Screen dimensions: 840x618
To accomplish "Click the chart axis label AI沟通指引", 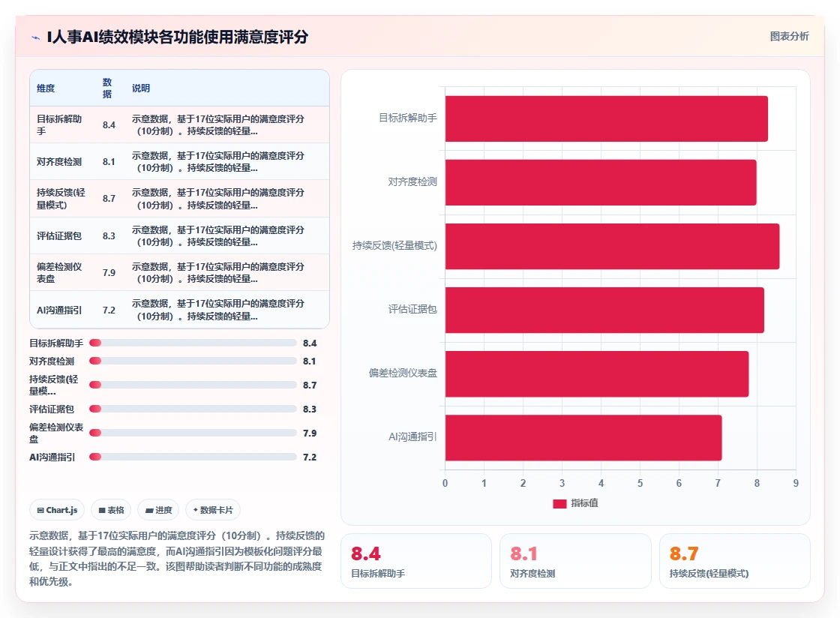I will 412,437.
